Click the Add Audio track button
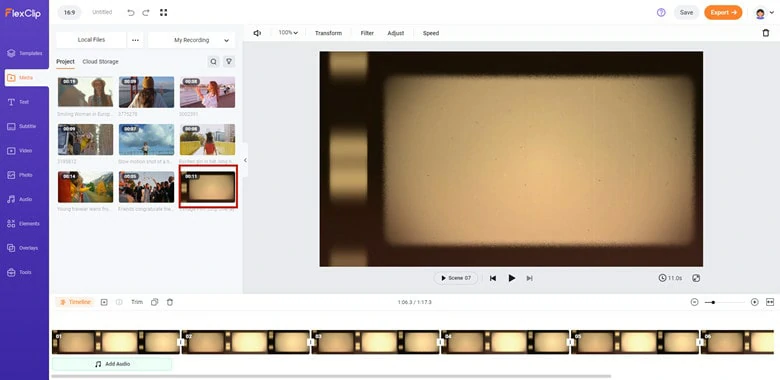 [112, 364]
